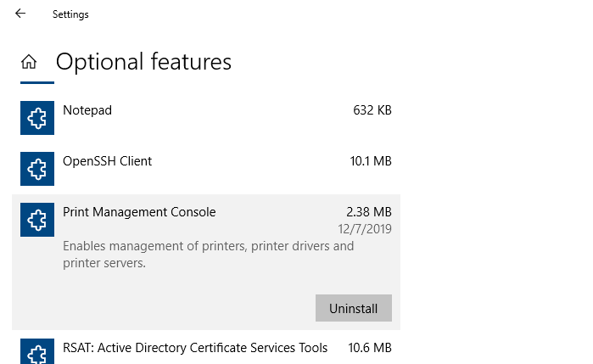Click the 2.38 MB size value
This screenshot has width=593, height=364.
click(369, 212)
